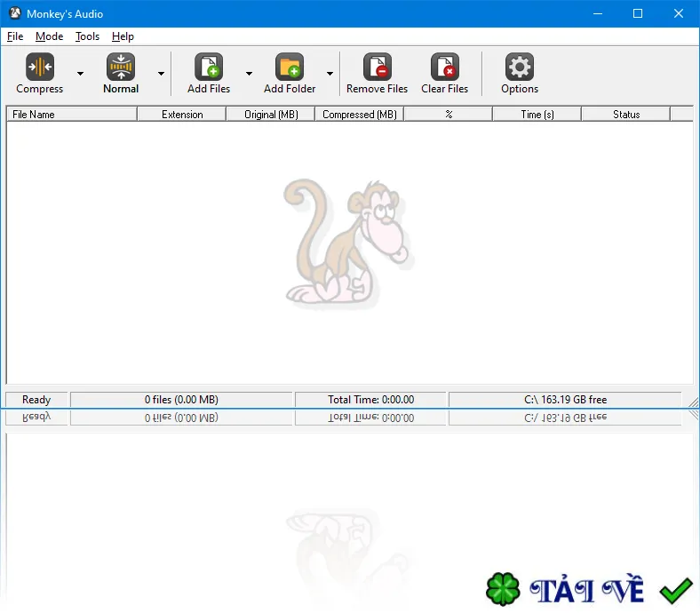Click the window resize grip corner
700x613 pixels.
693,402
